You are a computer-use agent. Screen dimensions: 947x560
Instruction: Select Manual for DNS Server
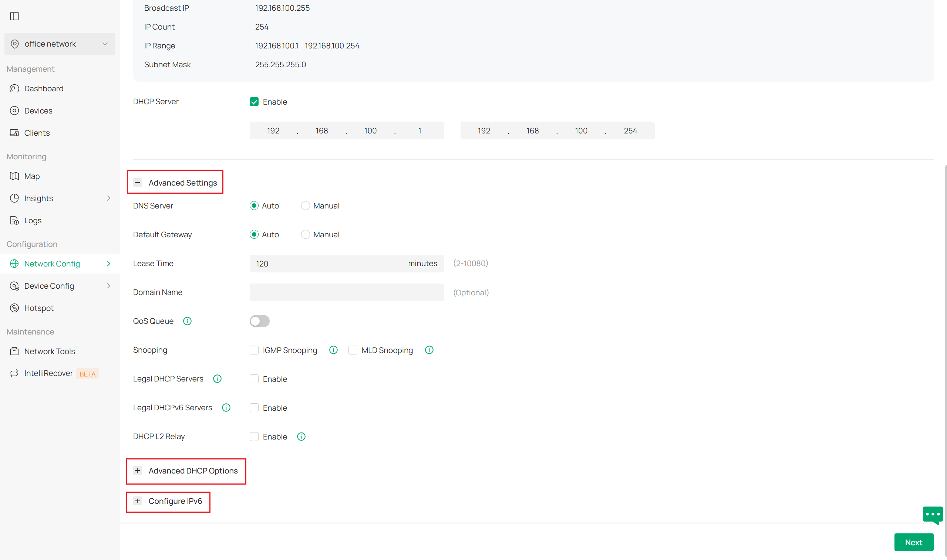click(x=306, y=205)
